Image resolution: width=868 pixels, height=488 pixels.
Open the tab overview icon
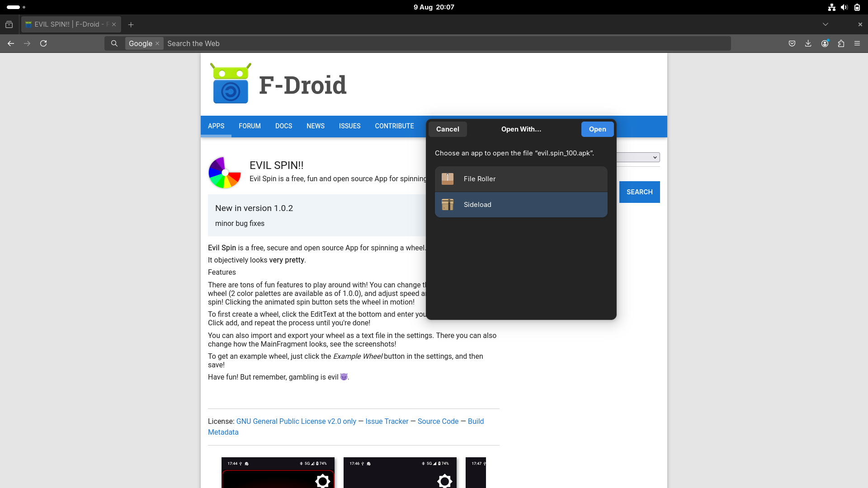pos(9,24)
